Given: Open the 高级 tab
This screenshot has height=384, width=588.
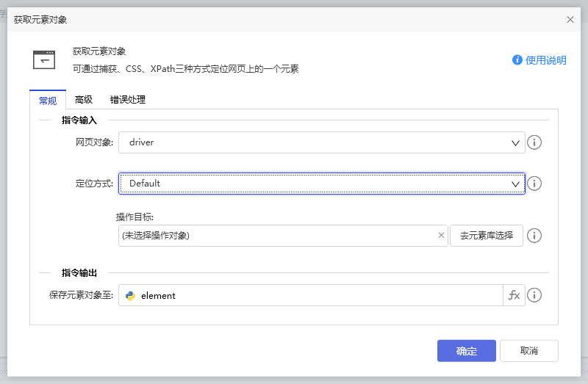Looking at the screenshot, I should (84, 100).
